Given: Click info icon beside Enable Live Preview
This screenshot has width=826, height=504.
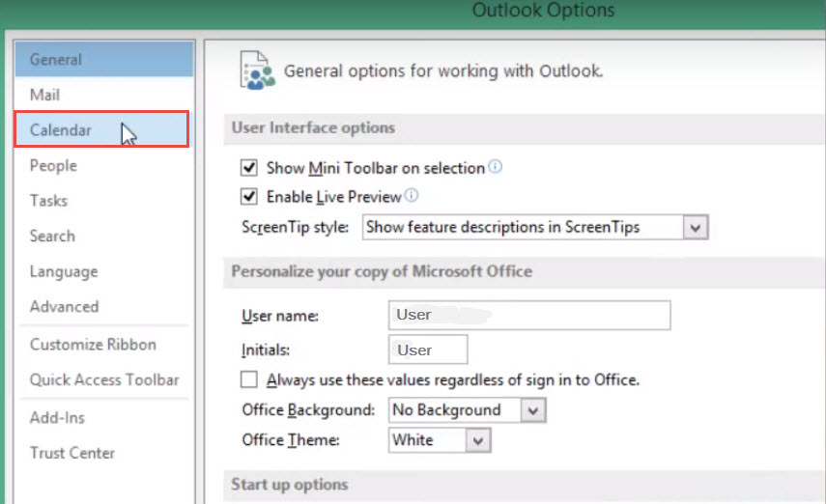Looking at the screenshot, I should click(x=412, y=195).
